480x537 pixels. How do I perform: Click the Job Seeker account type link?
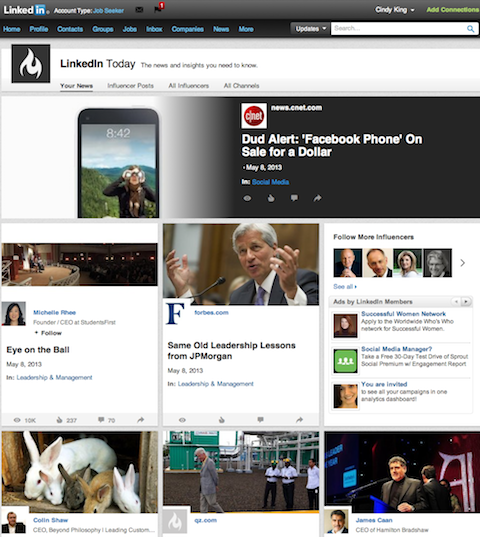click(108, 11)
